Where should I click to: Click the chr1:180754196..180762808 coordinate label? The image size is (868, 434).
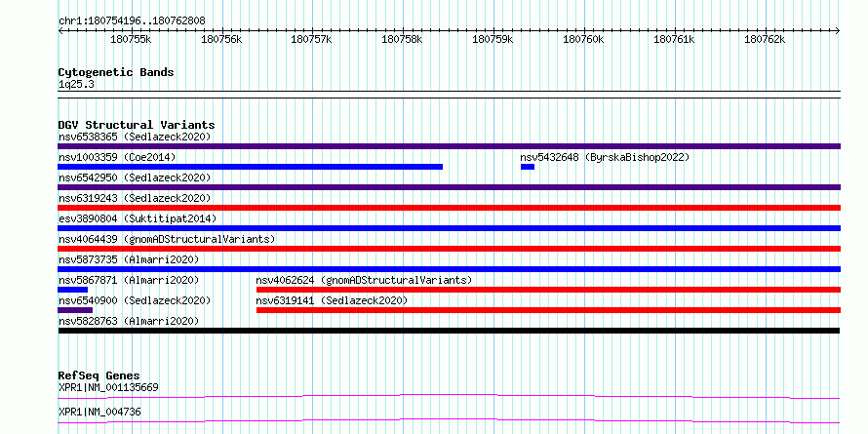tap(132, 20)
